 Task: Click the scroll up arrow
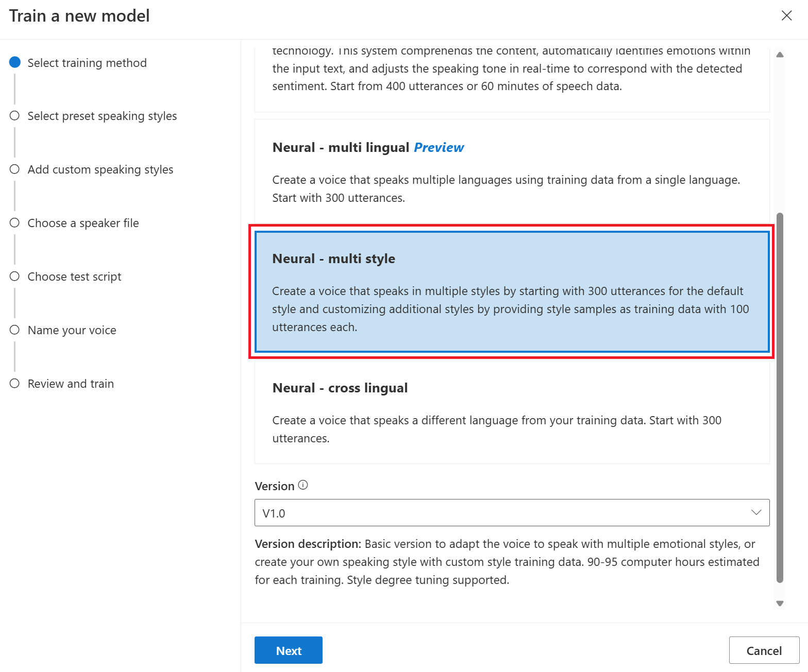780,55
